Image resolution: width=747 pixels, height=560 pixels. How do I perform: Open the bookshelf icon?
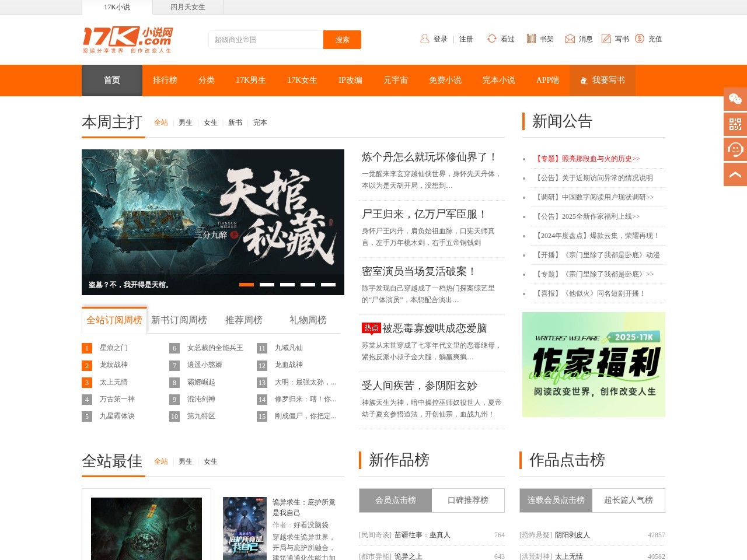(531, 39)
